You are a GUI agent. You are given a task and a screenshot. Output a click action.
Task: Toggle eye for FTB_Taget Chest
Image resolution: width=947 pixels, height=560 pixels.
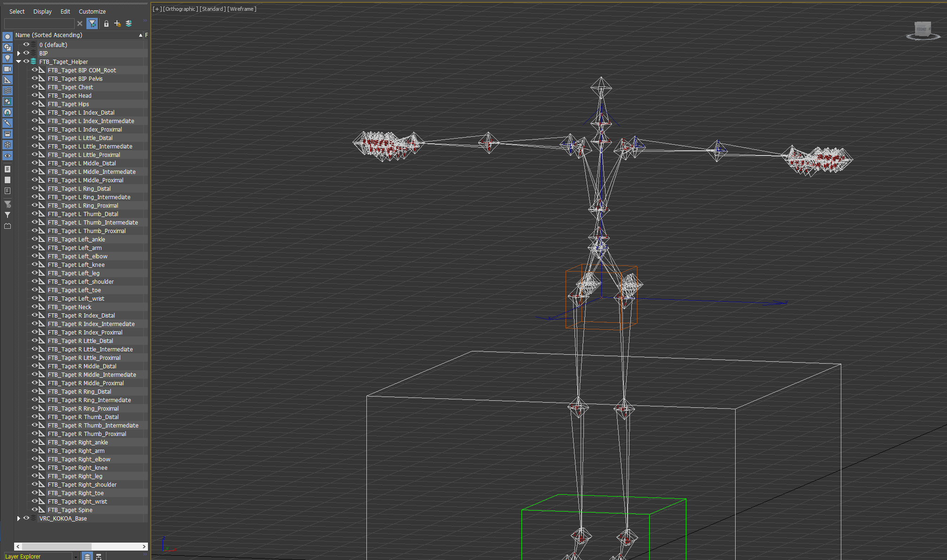35,87
